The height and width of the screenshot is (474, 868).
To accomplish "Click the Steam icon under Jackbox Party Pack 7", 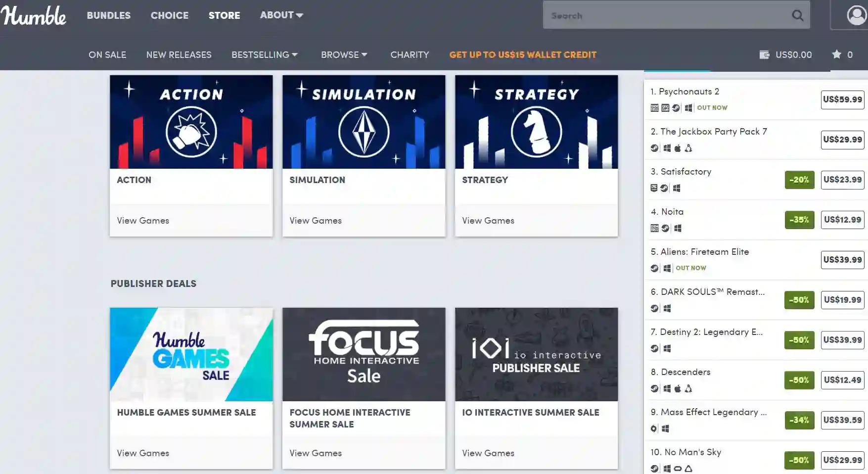I will click(x=654, y=148).
